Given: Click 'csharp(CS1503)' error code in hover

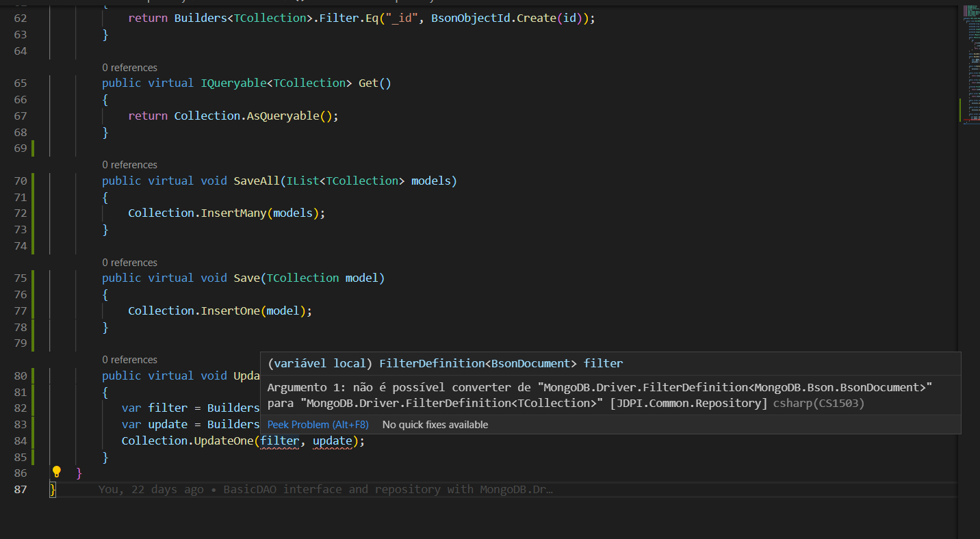Looking at the screenshot, I should click(x=818, y=403).
